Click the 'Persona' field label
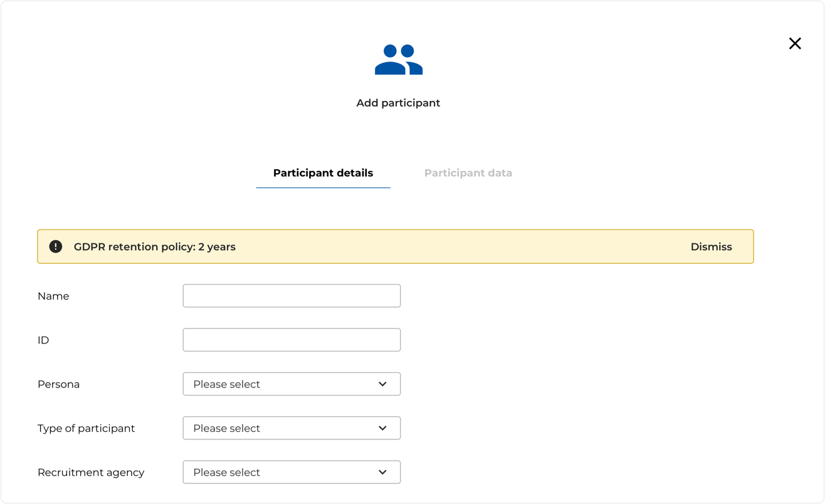The height and width of the screenshot is (504, 825). click(58, 384)
